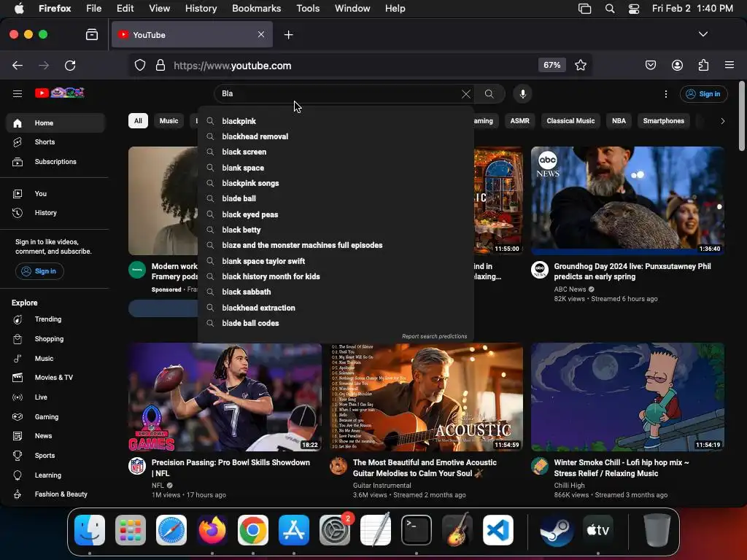
Task: Open the Tools menu
Action: point(308,9)
